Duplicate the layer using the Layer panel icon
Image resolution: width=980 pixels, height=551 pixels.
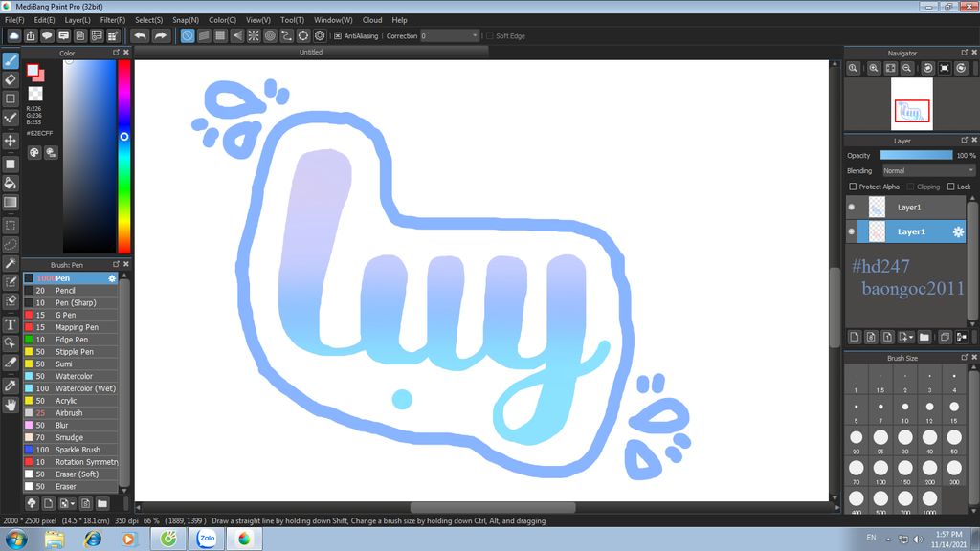coord(945,338)
